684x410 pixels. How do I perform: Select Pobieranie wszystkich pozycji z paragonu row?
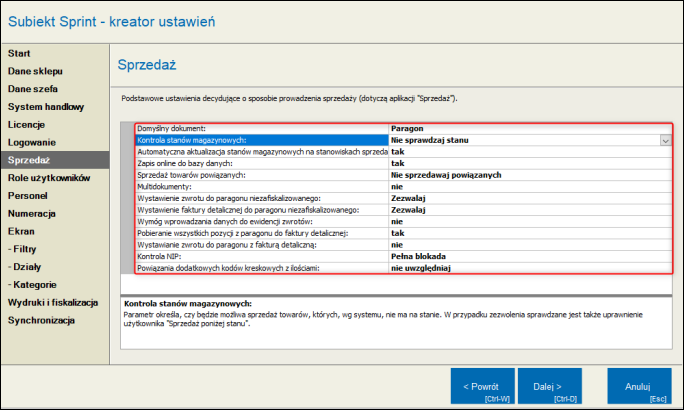262,233
